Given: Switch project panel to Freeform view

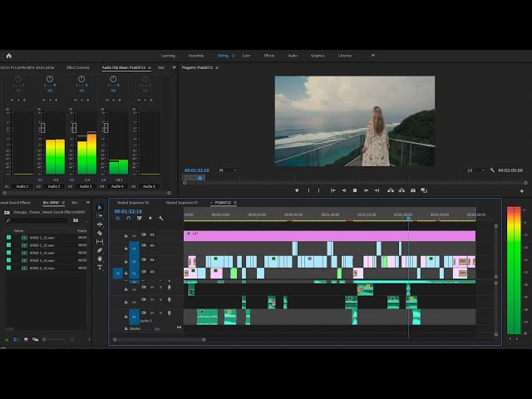Looking at the screenshot, I should (x=35, y=339).
